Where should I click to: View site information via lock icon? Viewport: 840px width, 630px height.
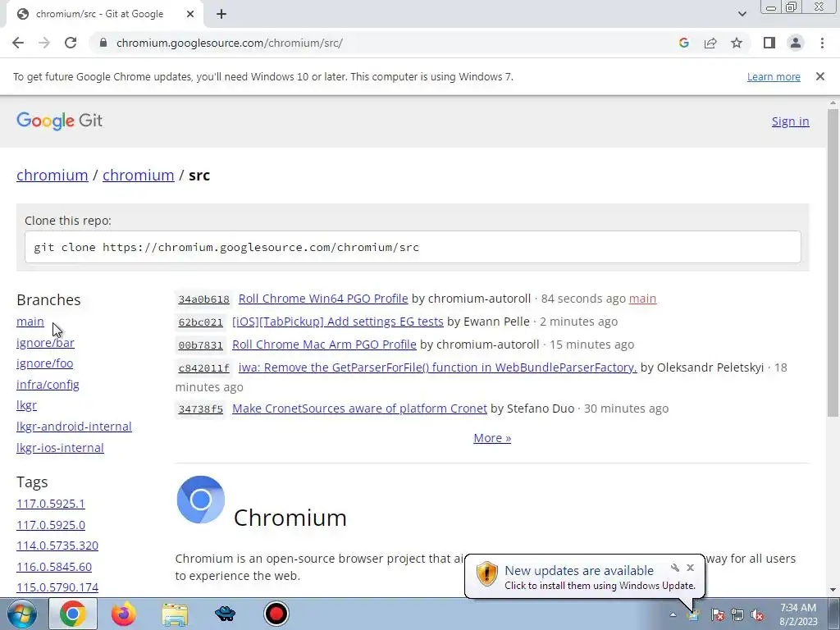coord(103,43)
